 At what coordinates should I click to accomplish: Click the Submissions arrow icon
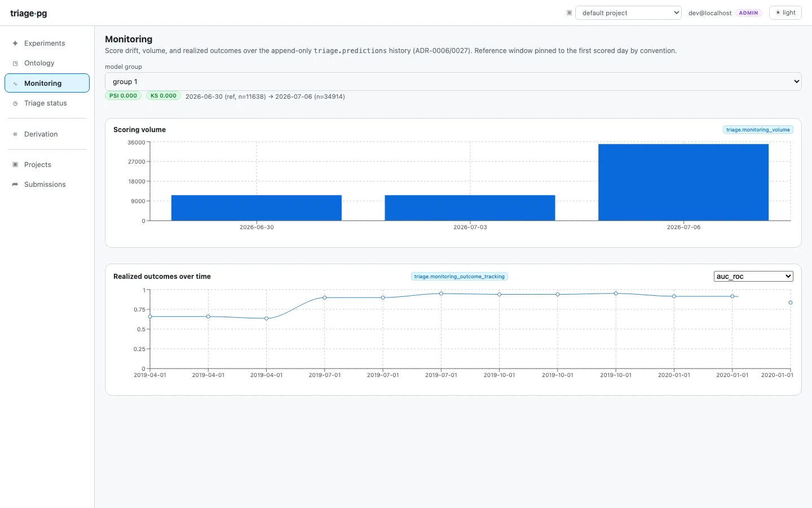15,185
